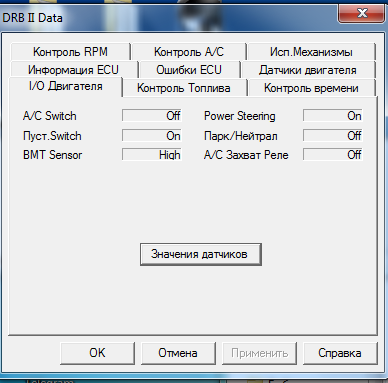The height and width of the screenshot is (383, 388).
Task: Click the BMT Sensor value field
Action: click(x=152, y=155)
